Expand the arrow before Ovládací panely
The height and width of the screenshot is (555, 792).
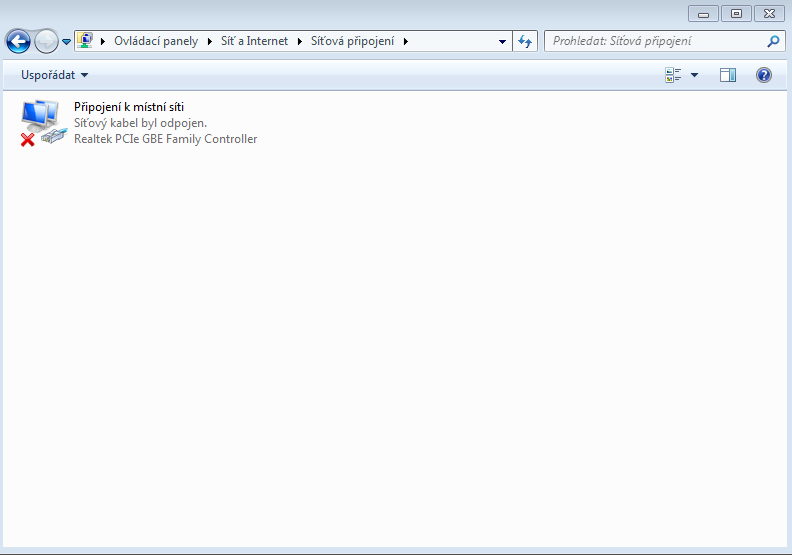pyautogui.click(x=103, y=41)
